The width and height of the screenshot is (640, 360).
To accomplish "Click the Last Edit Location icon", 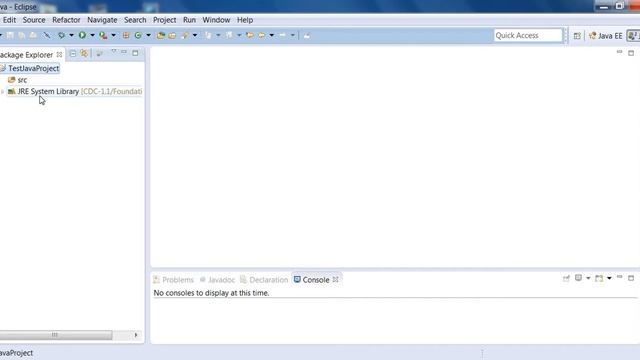I will click(249, 36).
